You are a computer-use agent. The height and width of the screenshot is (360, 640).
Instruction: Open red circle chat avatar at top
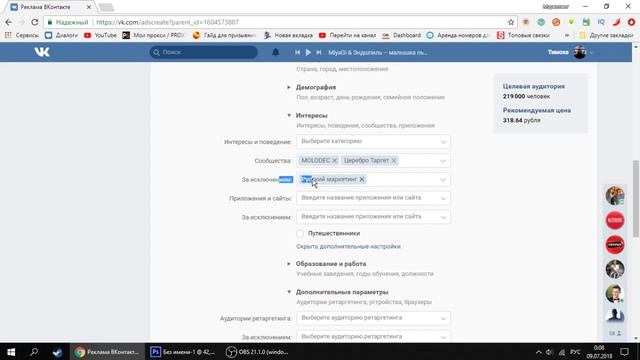pos(615,220)
